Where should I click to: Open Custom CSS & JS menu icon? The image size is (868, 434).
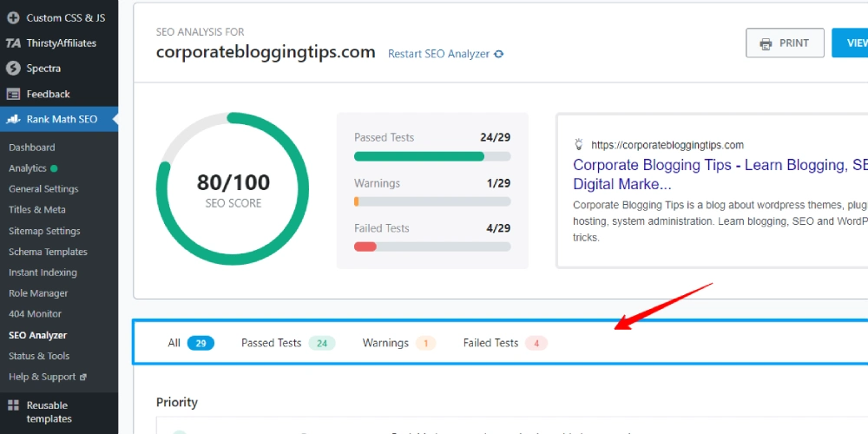(13, 17)
